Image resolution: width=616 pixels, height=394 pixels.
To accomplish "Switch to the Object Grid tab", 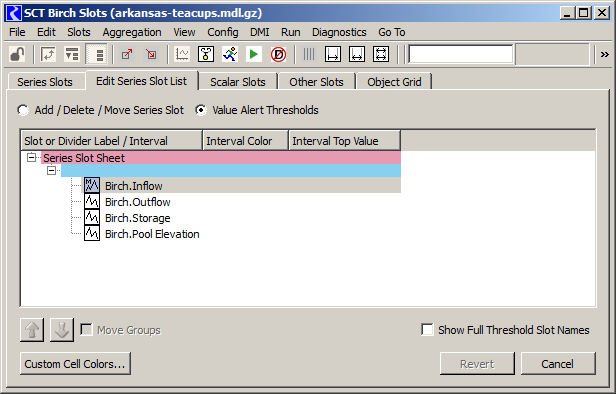I will (x=394, y=82).
